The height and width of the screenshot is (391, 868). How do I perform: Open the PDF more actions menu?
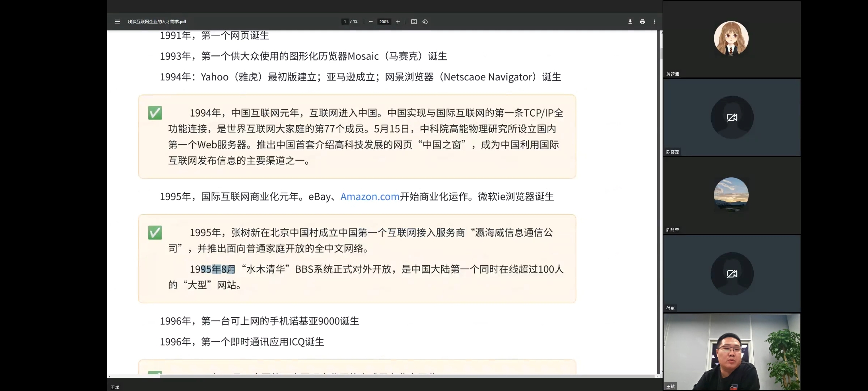pyautogui.click(x=655, y=22)
